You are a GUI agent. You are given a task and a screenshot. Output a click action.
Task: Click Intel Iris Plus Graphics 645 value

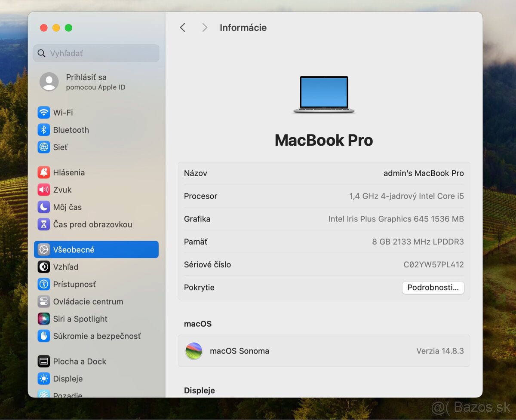[x=396, y=219]
